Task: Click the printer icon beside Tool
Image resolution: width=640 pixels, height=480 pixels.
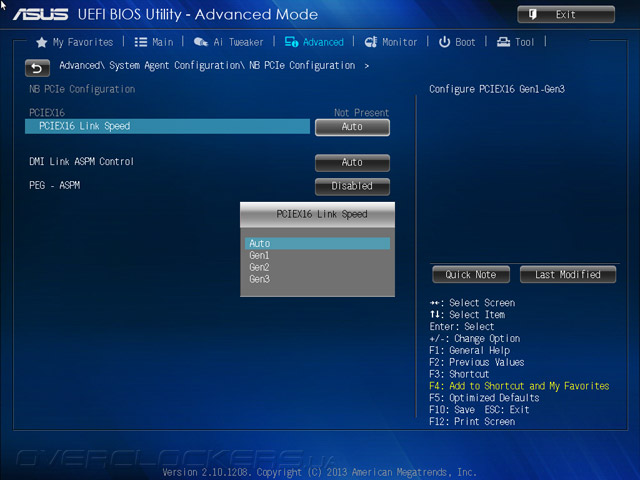Action: point(503,42)
